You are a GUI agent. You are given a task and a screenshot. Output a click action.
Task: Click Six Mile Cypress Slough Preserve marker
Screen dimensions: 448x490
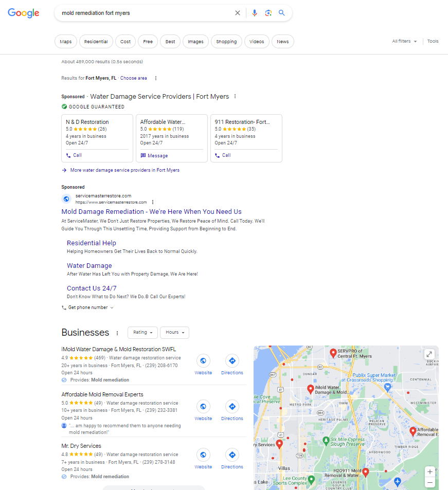(x=326, y=441)
